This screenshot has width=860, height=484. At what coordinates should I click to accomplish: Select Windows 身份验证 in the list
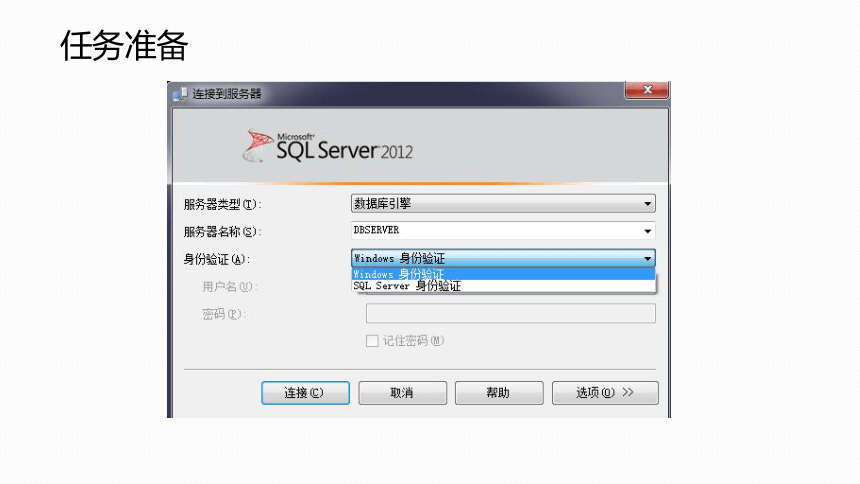tap(503, 274)
